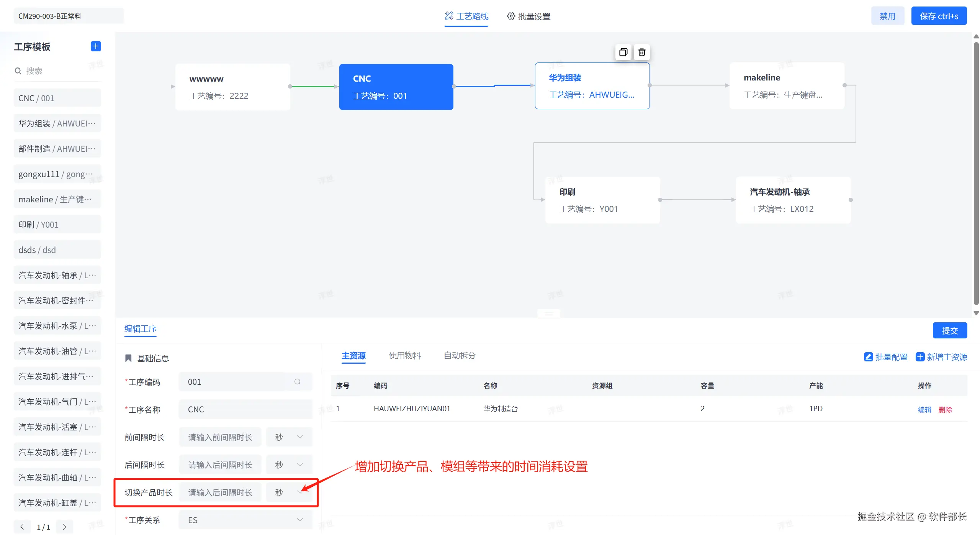Click the copy icon above 华为组装 node
Image resolution: width=980 pixels, height=535 pixels.
[x=623, y=52]
